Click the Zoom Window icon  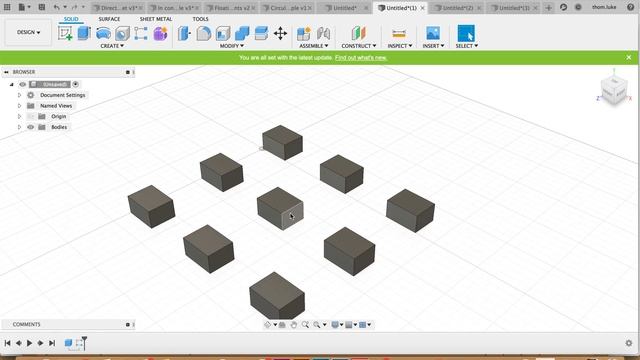[317, 324]
